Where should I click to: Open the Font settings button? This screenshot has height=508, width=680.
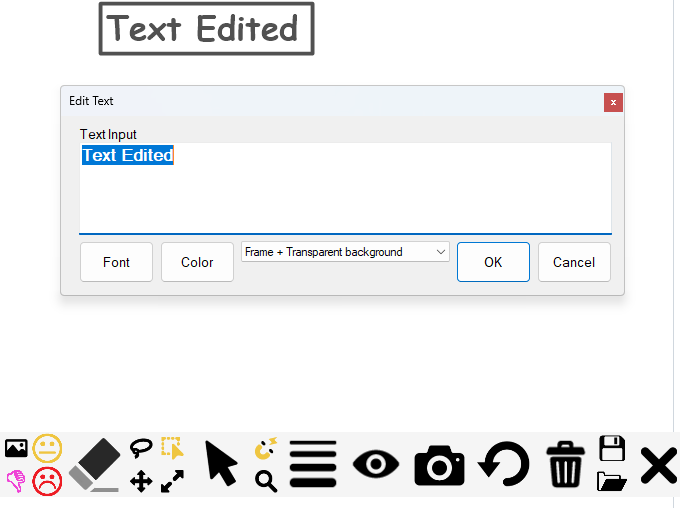[x=116, y=262]
